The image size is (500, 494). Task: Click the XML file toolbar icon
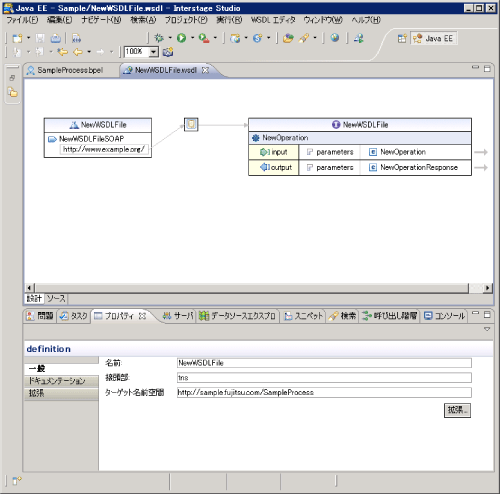(76, 38)
